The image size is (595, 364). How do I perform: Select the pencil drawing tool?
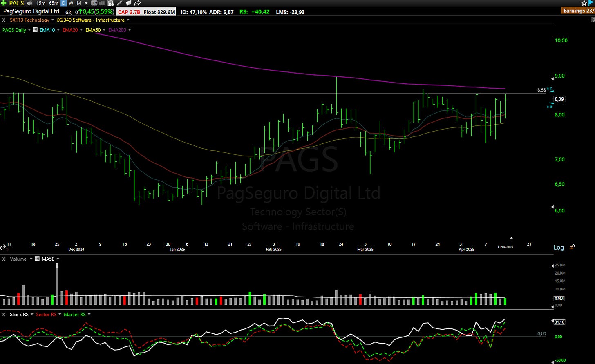coord(120,3)
